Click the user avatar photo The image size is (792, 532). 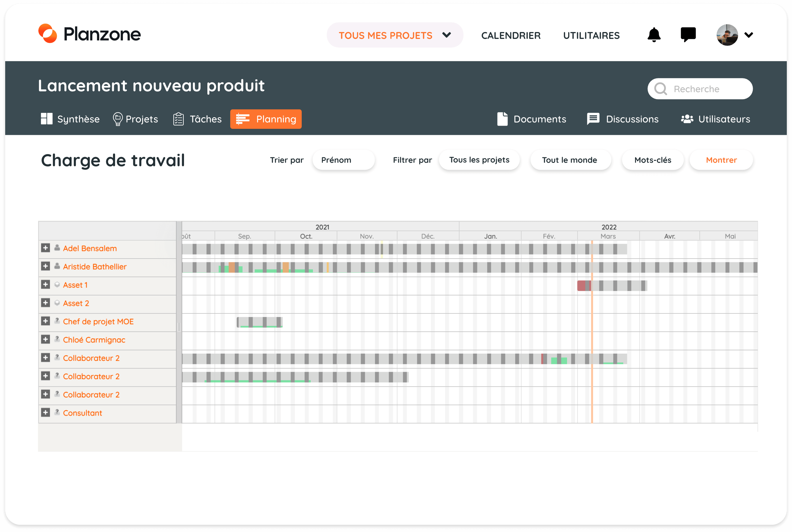(x=727, y=35)
